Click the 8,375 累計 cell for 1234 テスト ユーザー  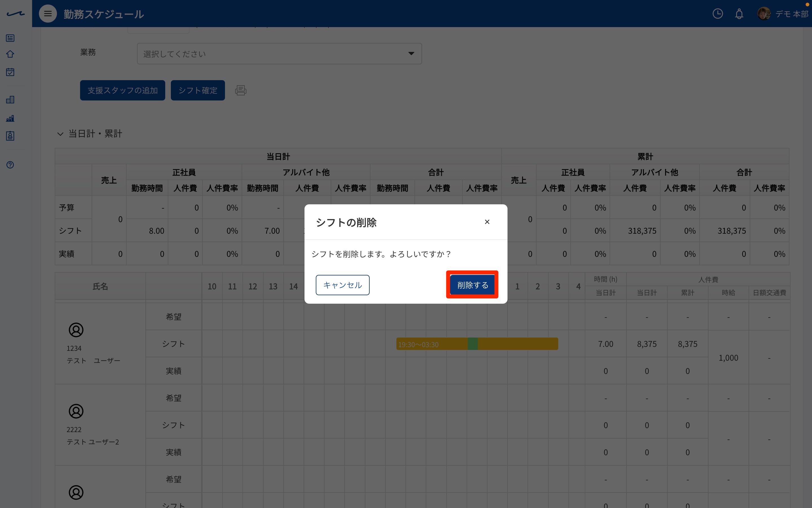pyautogui.click(x=687, y=344)
